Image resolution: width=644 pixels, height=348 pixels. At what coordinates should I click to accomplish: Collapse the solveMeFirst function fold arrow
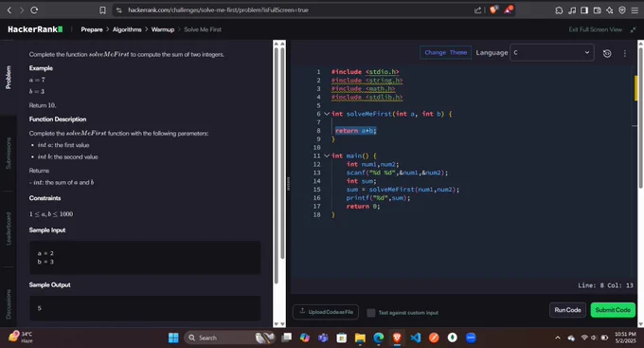click(327, 114)
